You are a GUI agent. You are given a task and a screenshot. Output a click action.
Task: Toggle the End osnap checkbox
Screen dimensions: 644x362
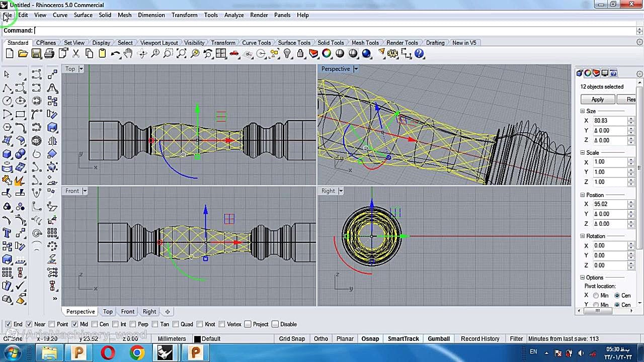pyautogui.click(x=8, y=324)
